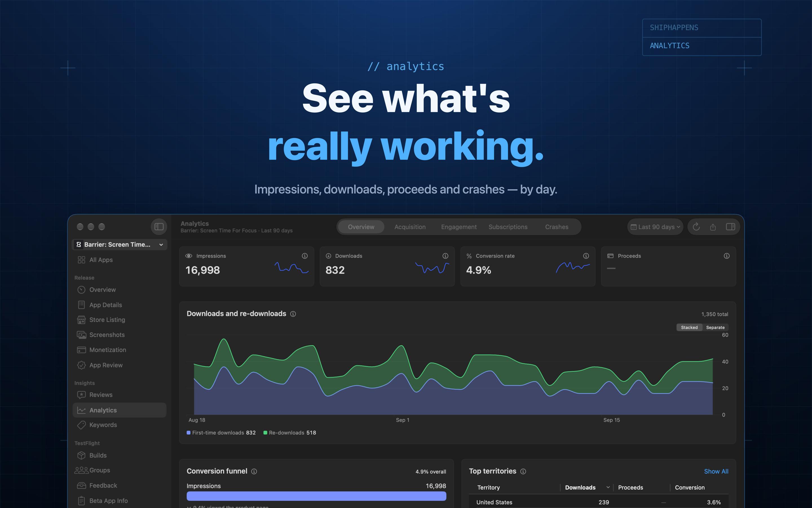Click the First-time downloads blue legend swatch

[189, 433]
